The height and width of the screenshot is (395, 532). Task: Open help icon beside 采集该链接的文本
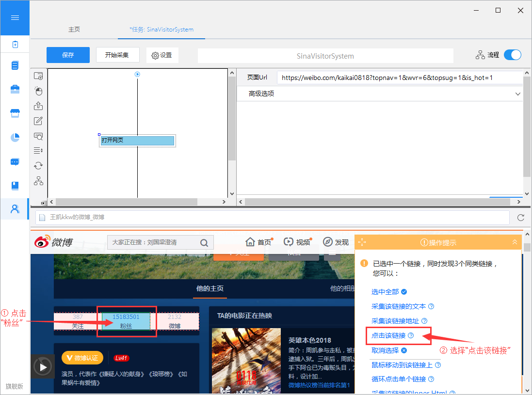pyautogui.click(x=431, y=306)
